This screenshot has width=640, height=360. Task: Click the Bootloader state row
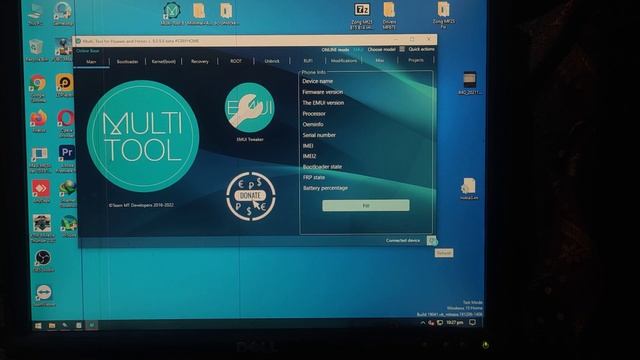(322, 167)
